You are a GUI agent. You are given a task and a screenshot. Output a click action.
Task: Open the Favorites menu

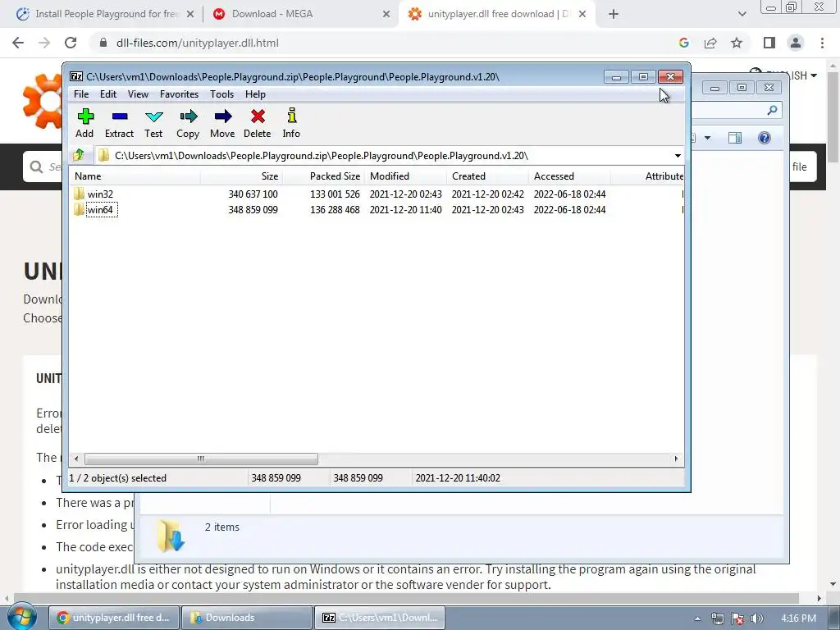pyautogui.click(x=179, y=94)
